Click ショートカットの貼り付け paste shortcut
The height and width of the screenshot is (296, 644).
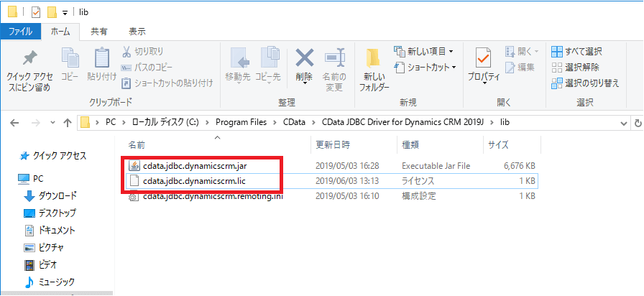(167, 83)
